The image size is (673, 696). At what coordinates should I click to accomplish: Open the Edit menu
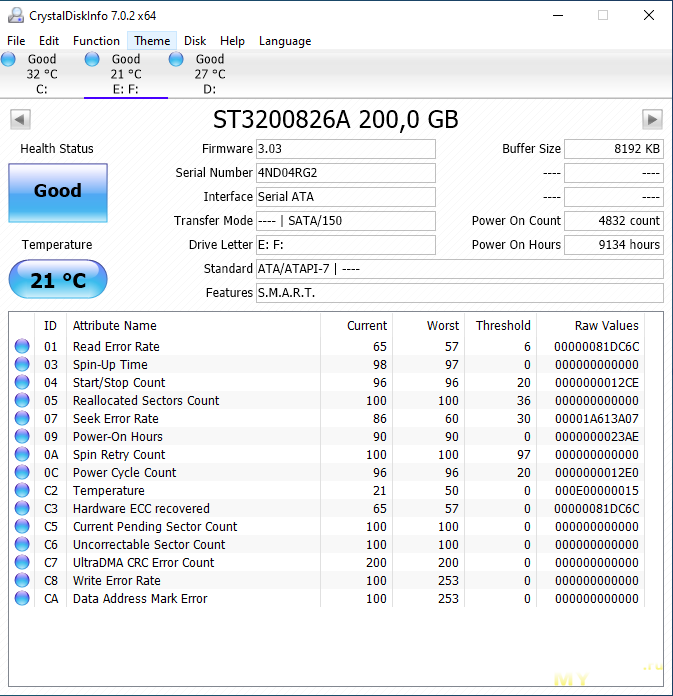click(48, 41)
